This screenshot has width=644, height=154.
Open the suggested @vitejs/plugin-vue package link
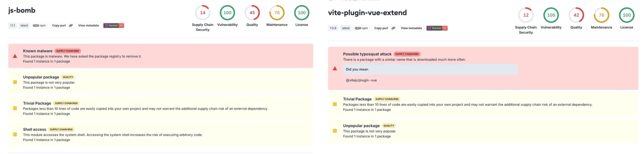pos(361,80)
